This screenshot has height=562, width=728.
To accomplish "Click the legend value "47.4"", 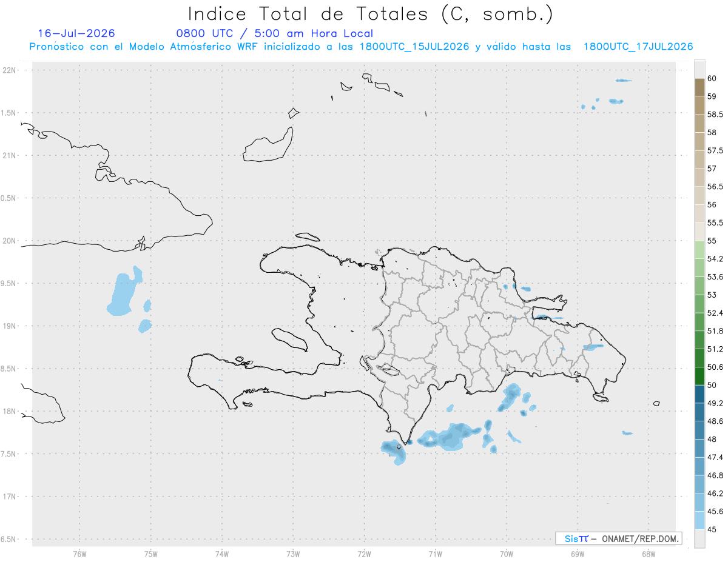I will [x=715, y=457].
